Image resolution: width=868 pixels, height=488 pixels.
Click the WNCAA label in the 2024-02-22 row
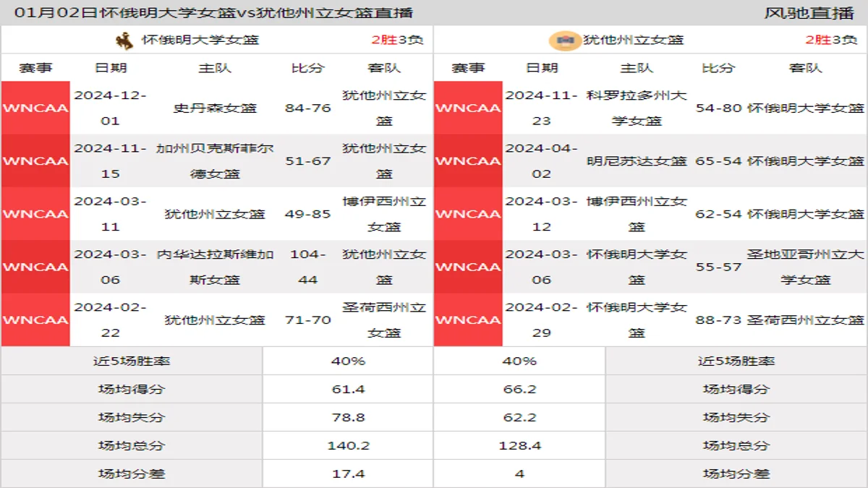(35, 320)
